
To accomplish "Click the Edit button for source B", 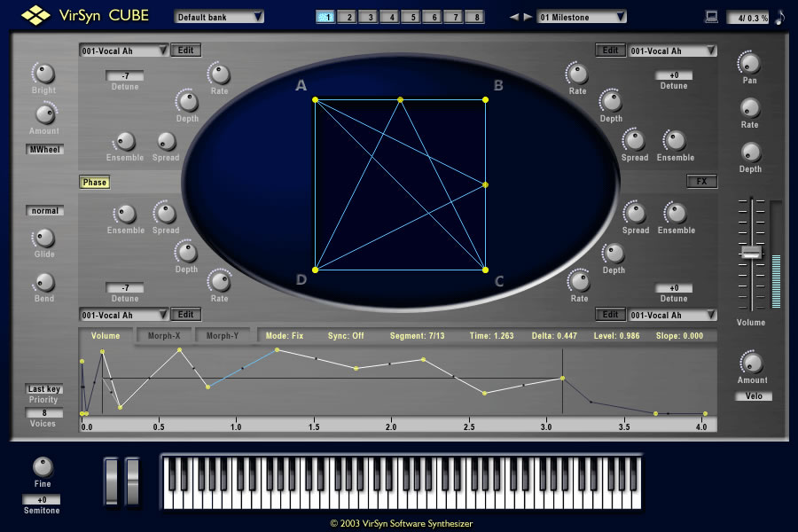I will point(611,50).
